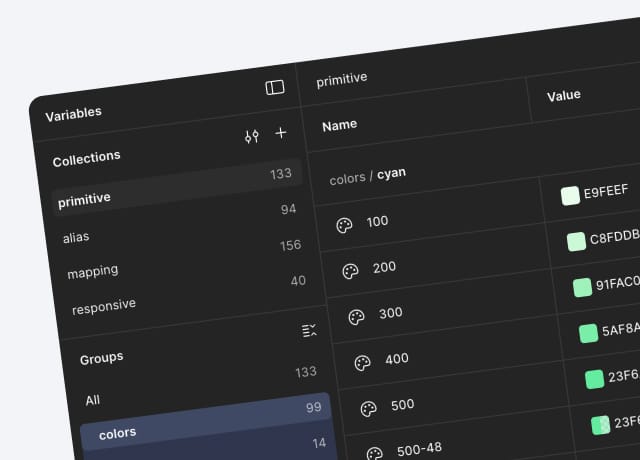Open the responsive collection

point(104,306)
